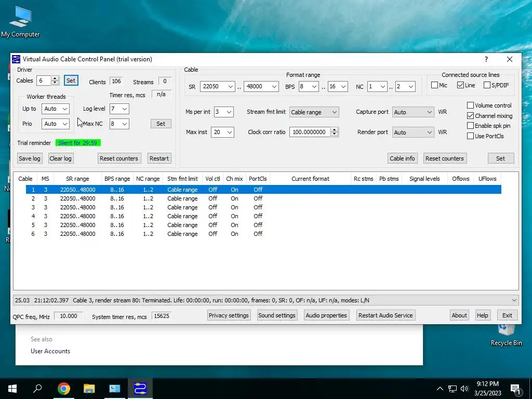Click the Windows Start button
Viewport: 532px width, 399px height.
pos(12,389)
